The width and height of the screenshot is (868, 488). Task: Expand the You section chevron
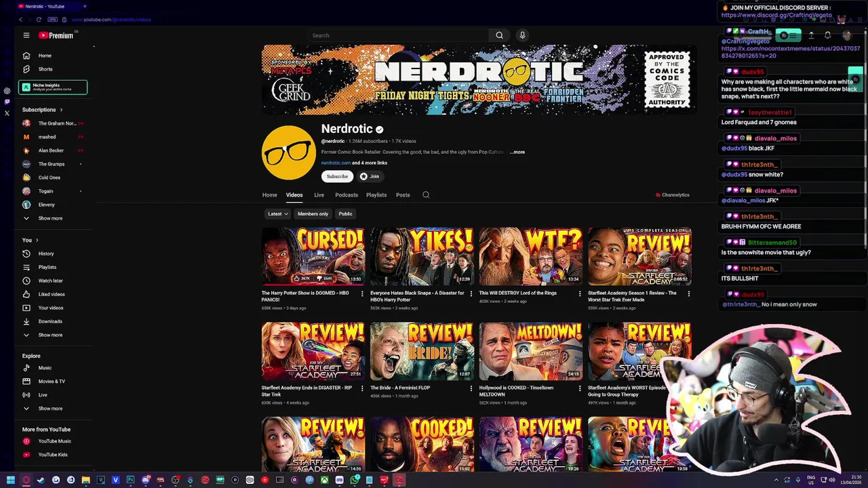tap(37, 240)
